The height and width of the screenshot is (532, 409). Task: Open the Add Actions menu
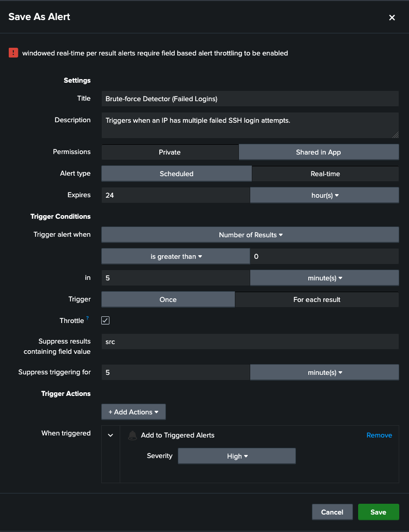pos(134,412)
